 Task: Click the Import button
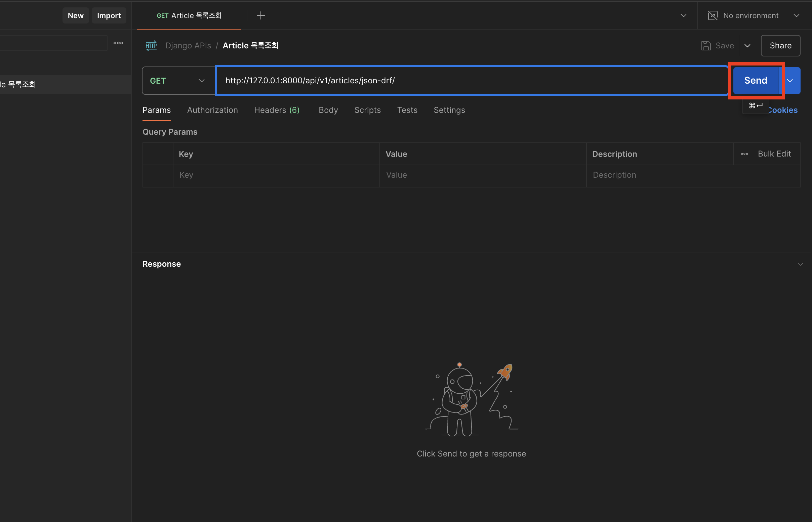(x=109, y=15)
